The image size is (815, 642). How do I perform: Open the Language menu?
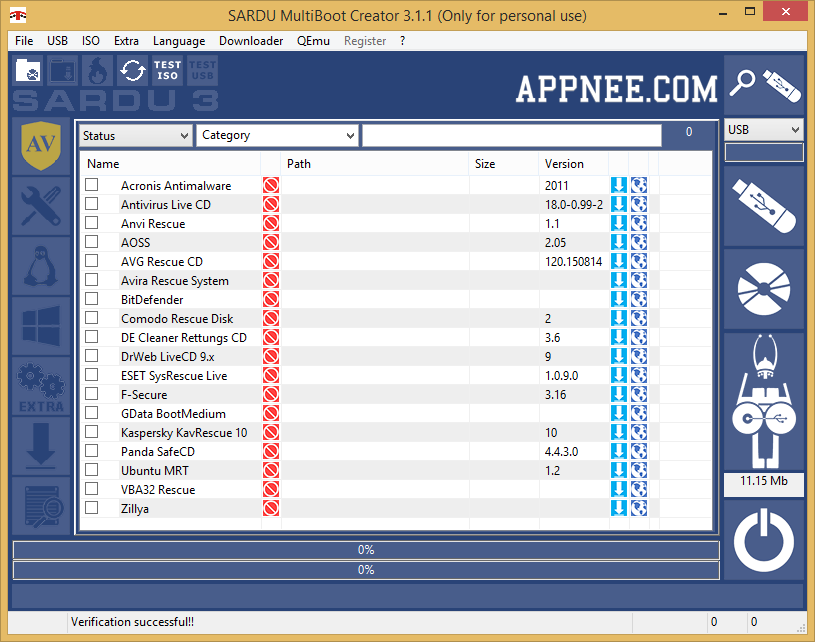pyautogui.click(x=179, y=41)
